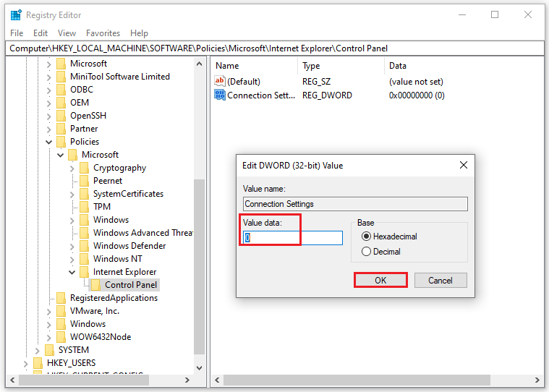Click the REG_DWORD type cell
Screen dimensions: 549x392
pos(328,95)
